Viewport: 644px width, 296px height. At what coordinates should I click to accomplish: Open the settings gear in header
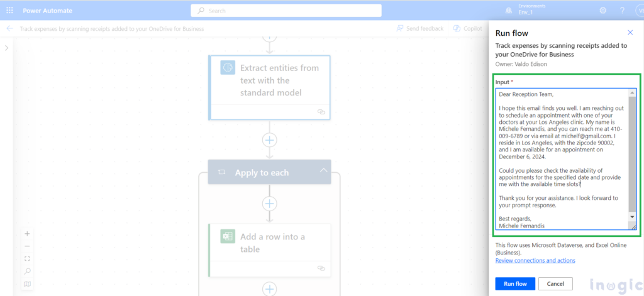(602, 11)
